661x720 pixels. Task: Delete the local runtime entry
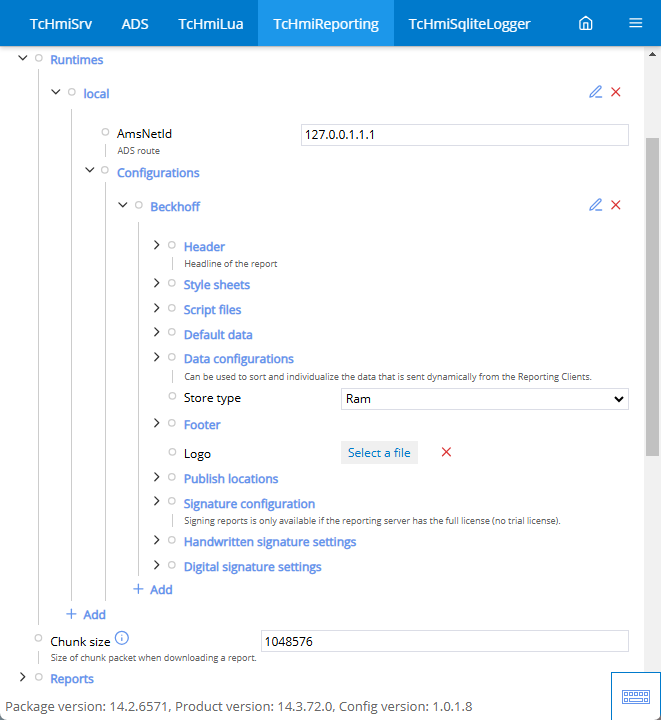[616, 92]
